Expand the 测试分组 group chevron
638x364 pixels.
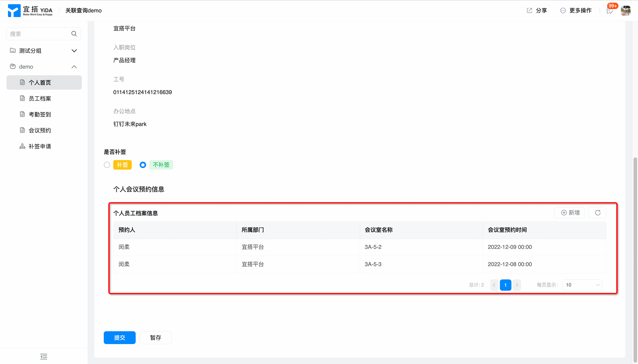click(74, 51)
